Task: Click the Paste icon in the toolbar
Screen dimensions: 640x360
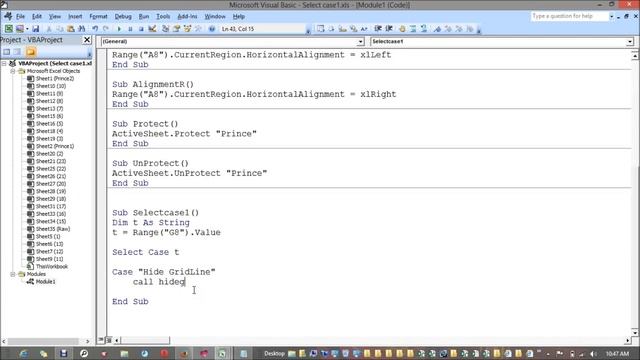Action: [71, 29]
